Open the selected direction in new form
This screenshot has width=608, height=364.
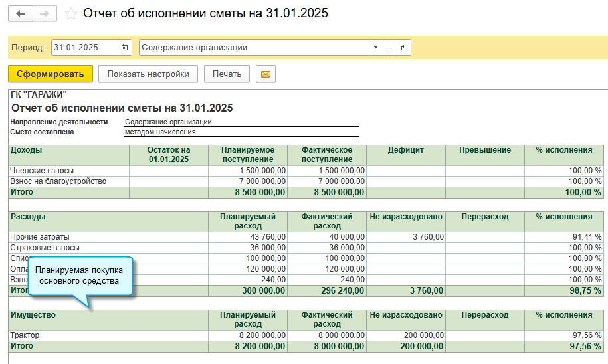click(404, 48)
